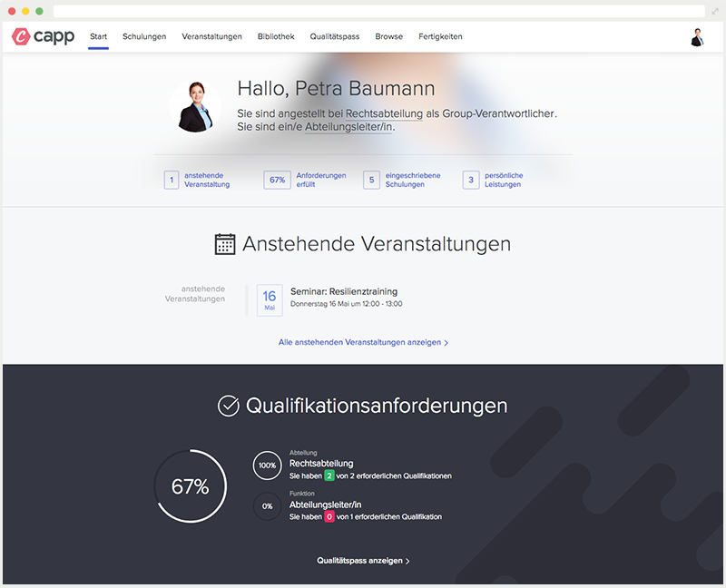This screenshot has width=726, height=588.
Task: Click the 67% circular progress indicator
Action: [191, 486]
